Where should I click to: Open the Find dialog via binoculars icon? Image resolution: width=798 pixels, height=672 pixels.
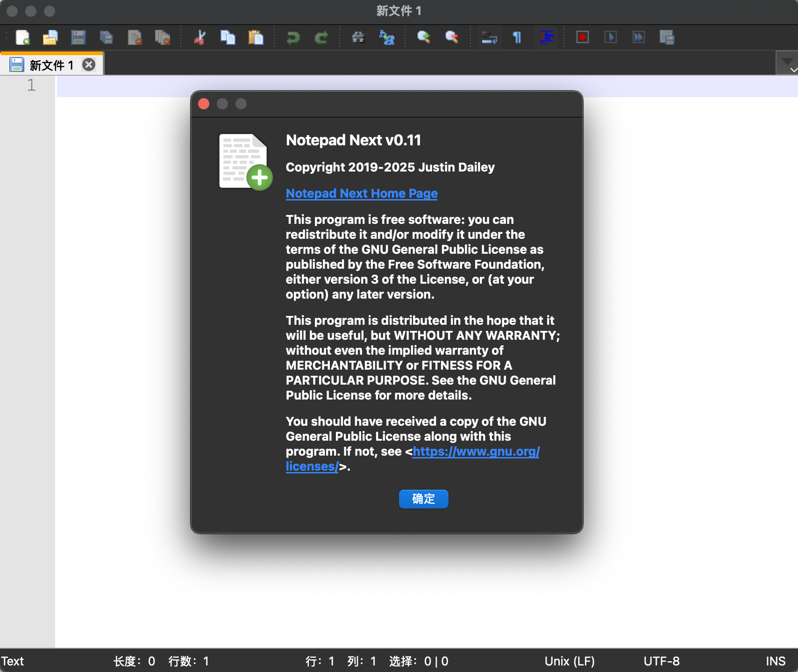pos(358,37)
